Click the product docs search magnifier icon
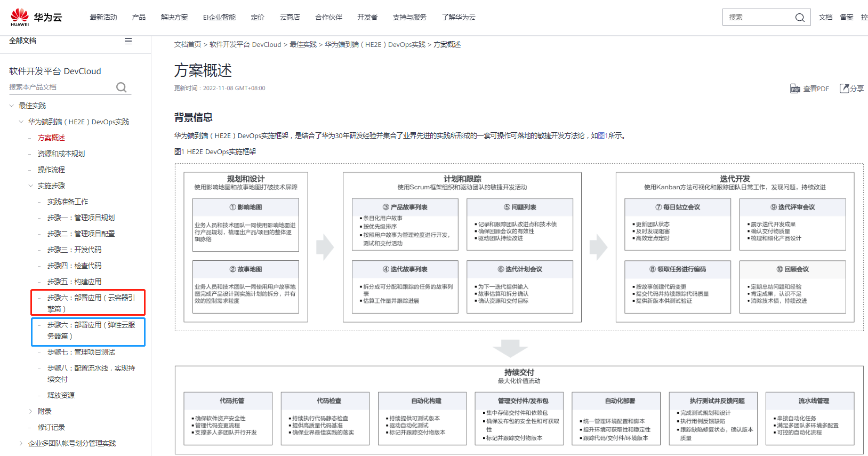Screen dimensions: 868x456 click(122, 87)
